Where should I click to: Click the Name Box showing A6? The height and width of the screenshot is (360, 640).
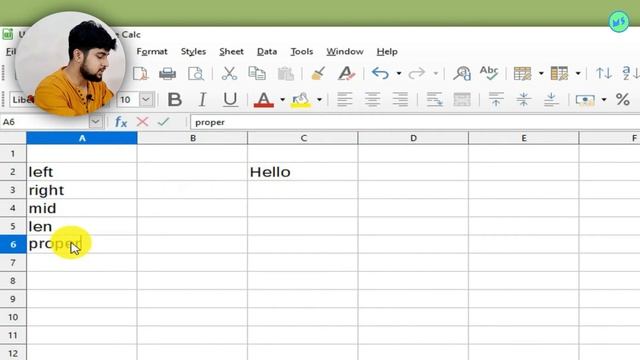click(x=45, y=122)
